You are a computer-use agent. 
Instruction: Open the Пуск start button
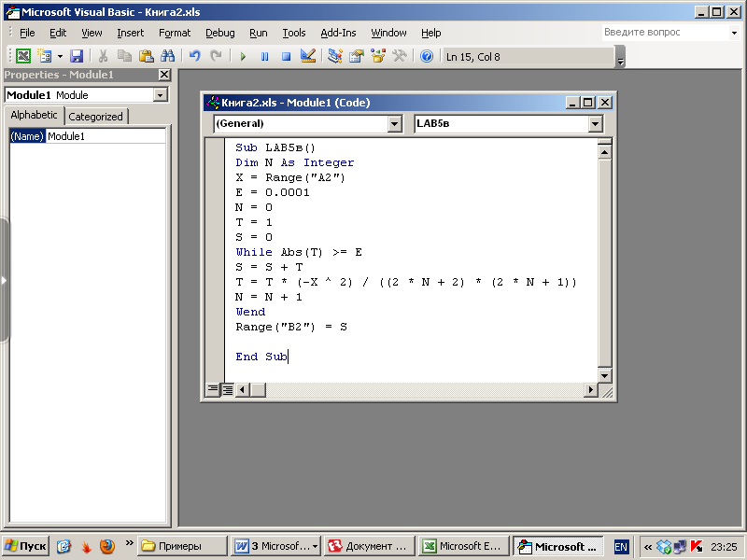point(26,546)
